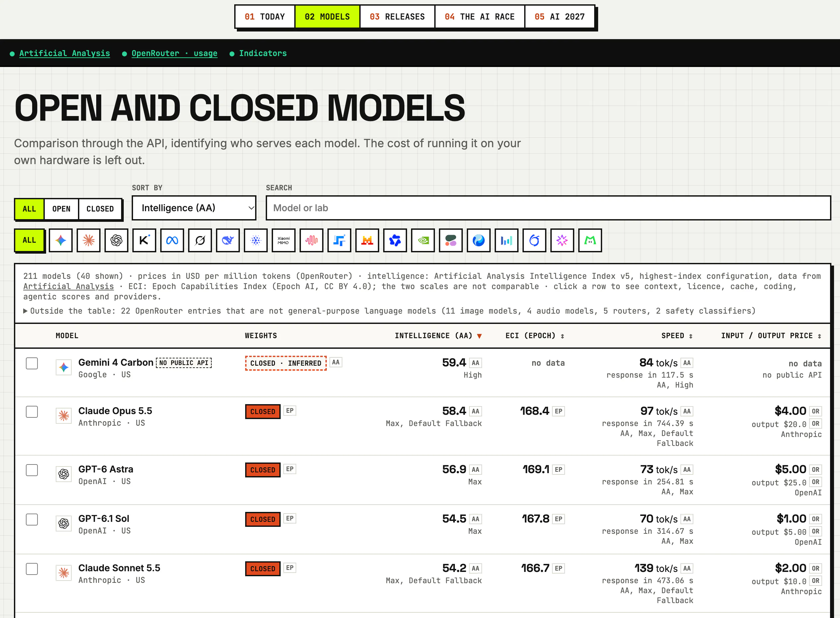Go to the 01 Today tab
The width and height of the screenshot is (840, 618).
[265, 17]
